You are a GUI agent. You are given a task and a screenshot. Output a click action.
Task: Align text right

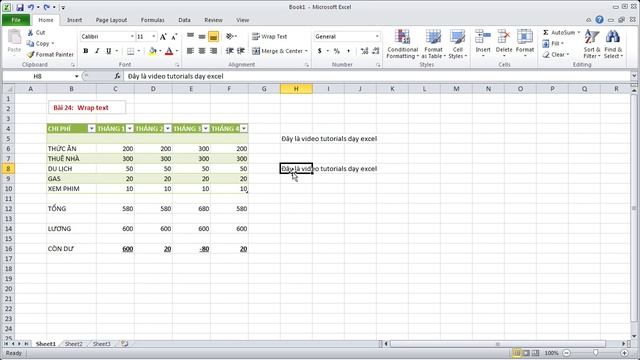coord(213,51)
